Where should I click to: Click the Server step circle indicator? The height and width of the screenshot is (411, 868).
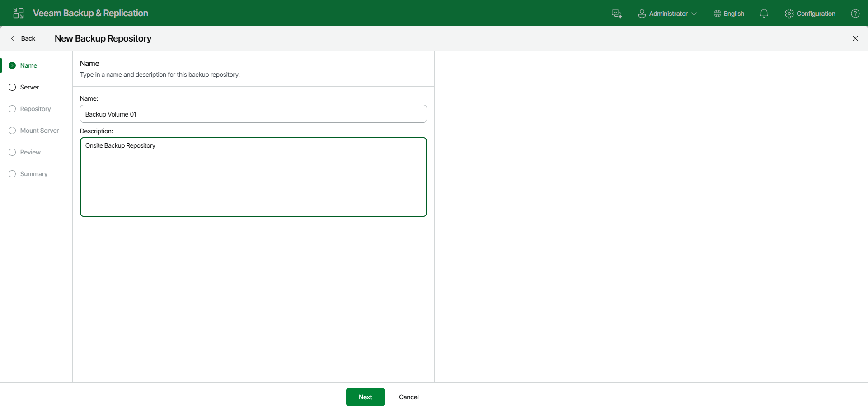12,87
